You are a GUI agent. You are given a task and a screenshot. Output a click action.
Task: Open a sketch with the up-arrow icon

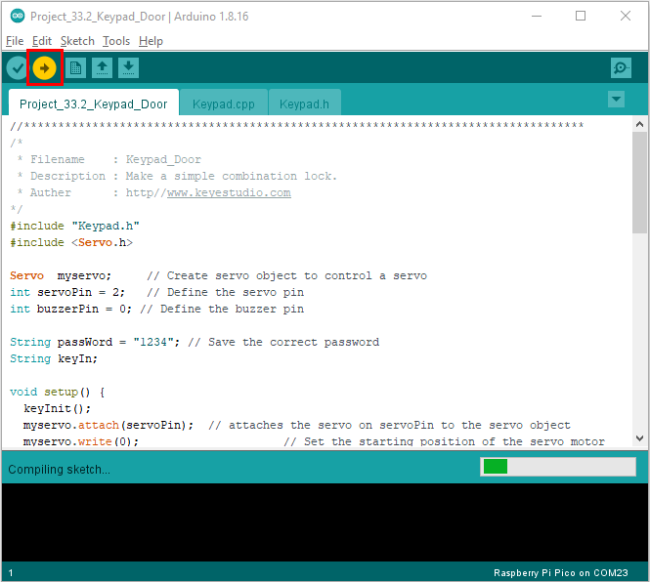coord(102,68)
